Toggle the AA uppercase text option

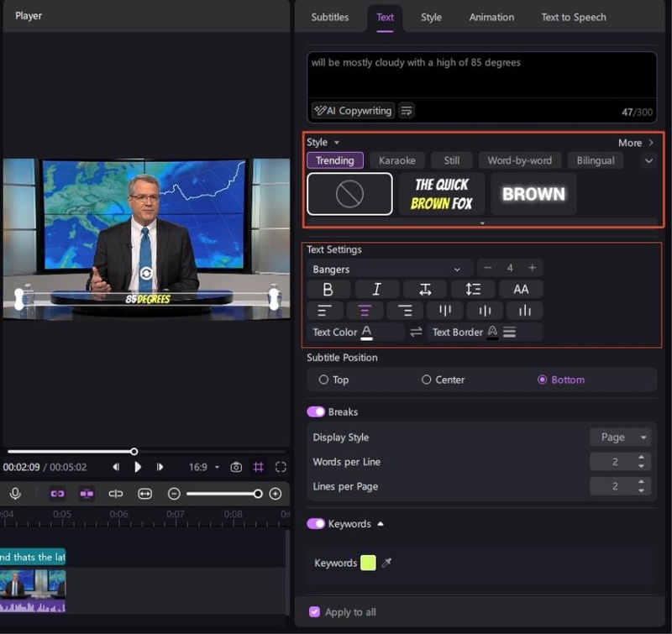[x=521, y=290]
